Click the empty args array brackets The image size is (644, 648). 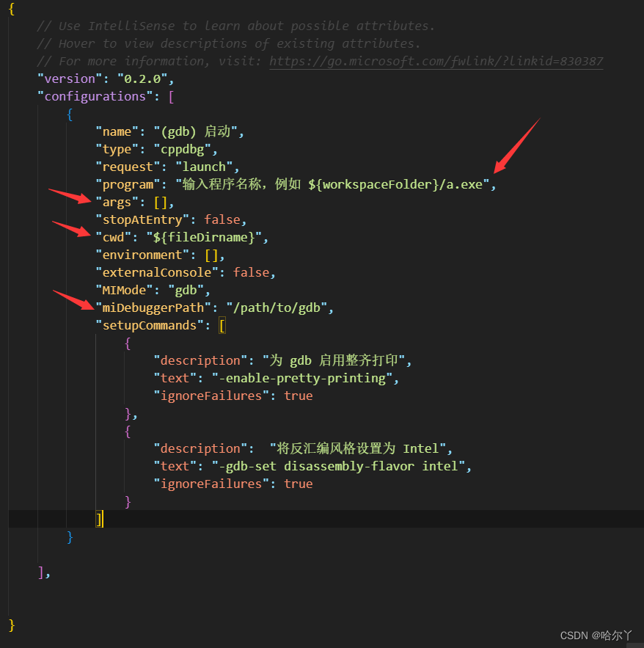tap(161, 203)
